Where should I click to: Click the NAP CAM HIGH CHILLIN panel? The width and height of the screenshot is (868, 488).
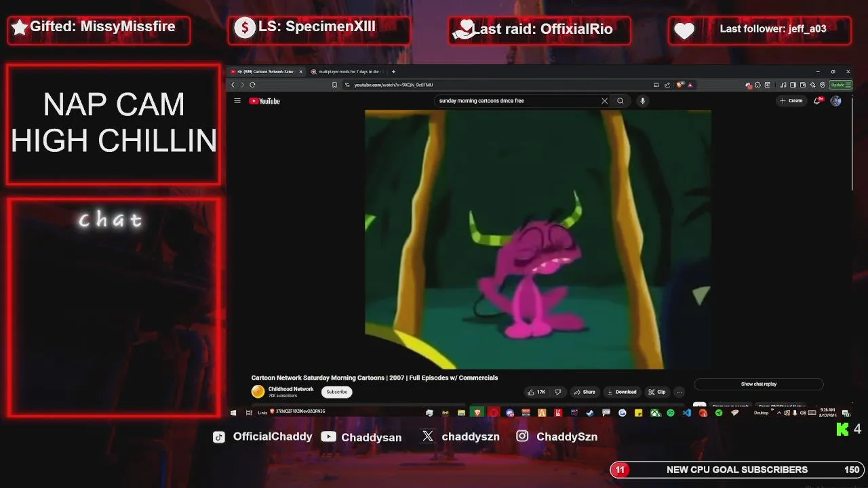(x=114, y=124)
